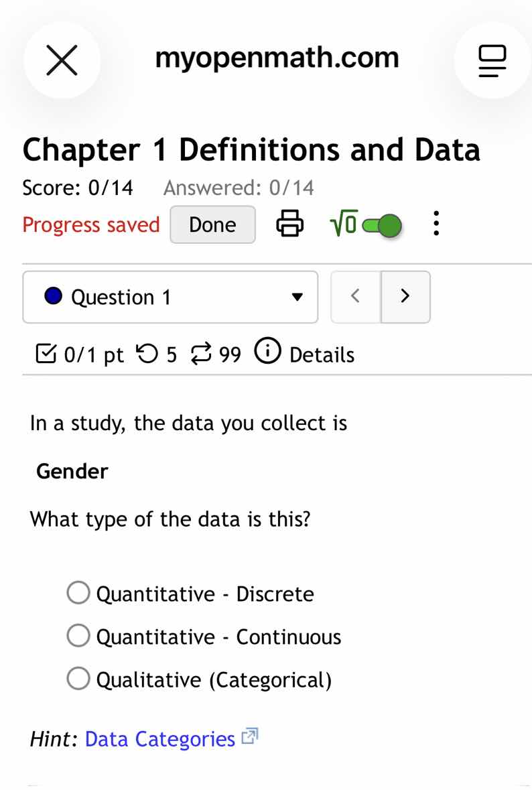
Task: Choose Qualitative (Categorical) as your answer
Action: [78, 678]
